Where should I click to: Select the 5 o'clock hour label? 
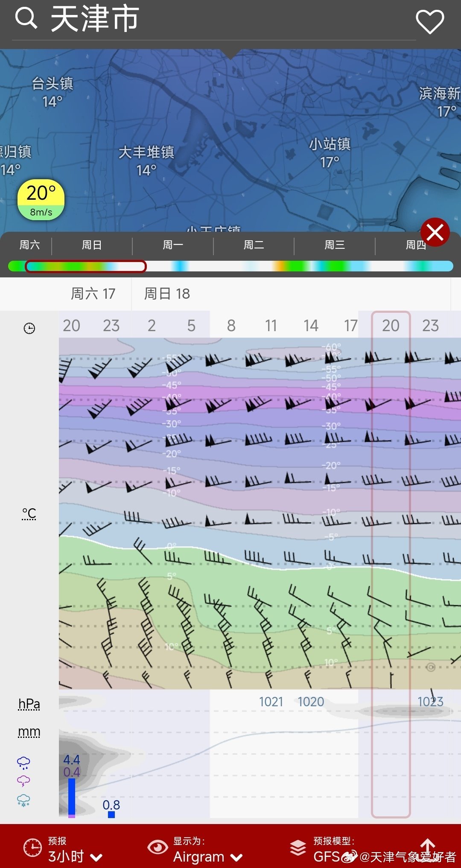(191, 326)
